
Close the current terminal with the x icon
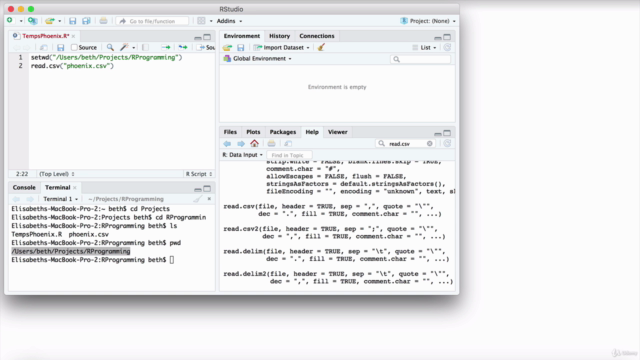(209, 199)
